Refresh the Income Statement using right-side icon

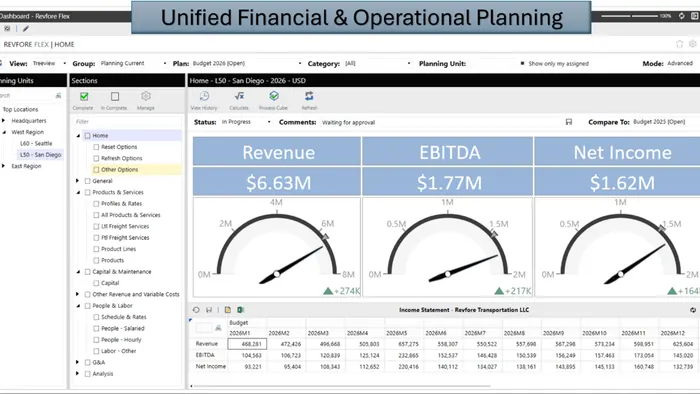[693, 310]
